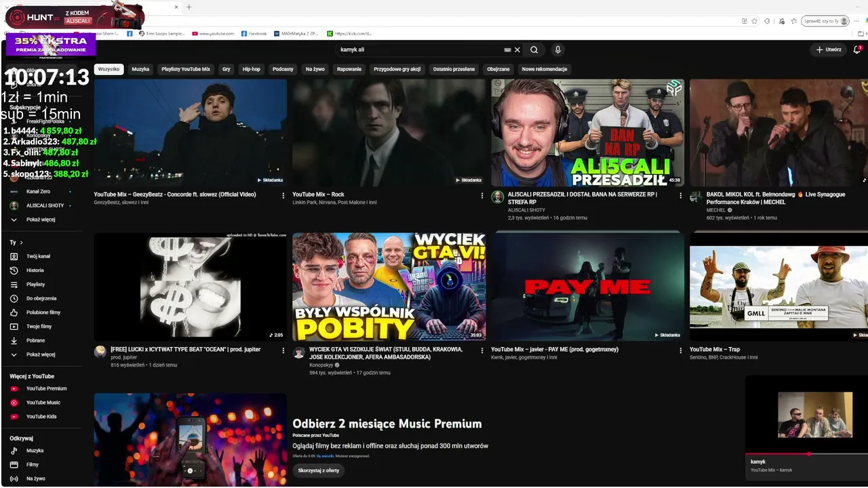Select the Ostatnio przesłane chip

[454, 69]
